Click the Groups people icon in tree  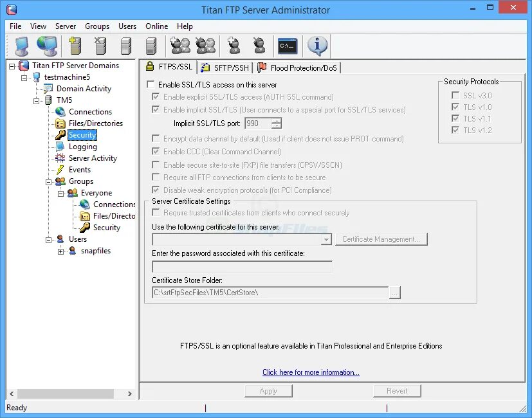60,181
